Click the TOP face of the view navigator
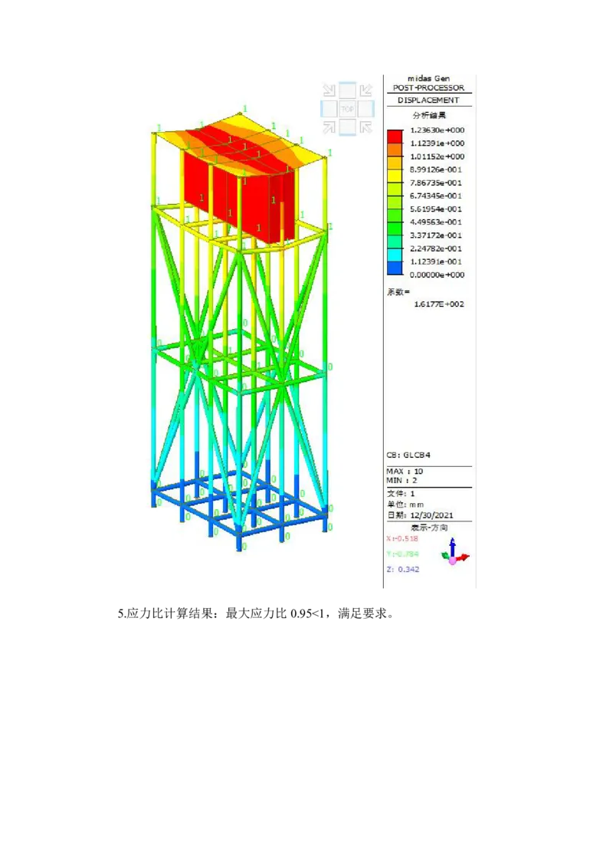This screenshot has width=613, height=868. coord(347,109)
